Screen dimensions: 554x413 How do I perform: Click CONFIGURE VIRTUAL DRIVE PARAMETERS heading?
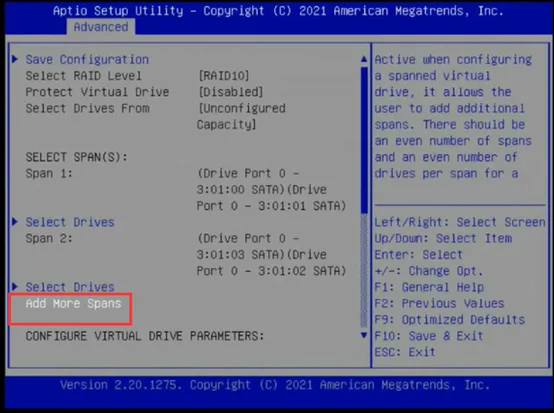[x=145, y=336]
